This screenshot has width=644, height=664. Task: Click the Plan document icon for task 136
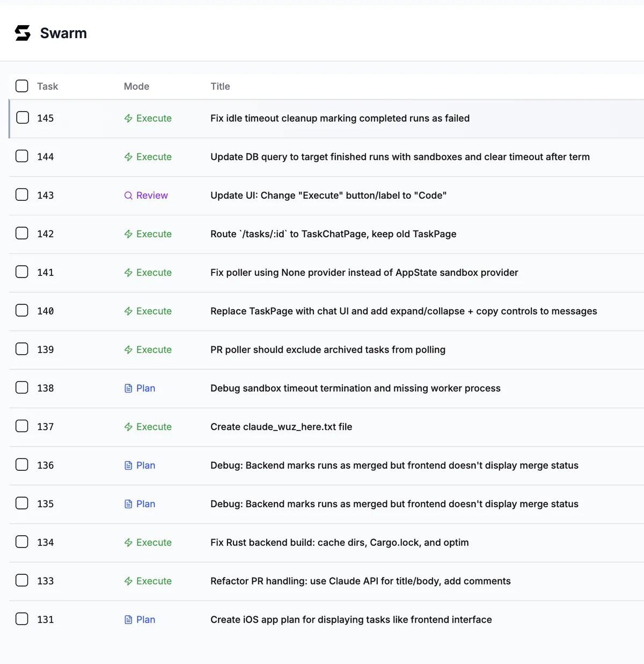tap(128, 466)
